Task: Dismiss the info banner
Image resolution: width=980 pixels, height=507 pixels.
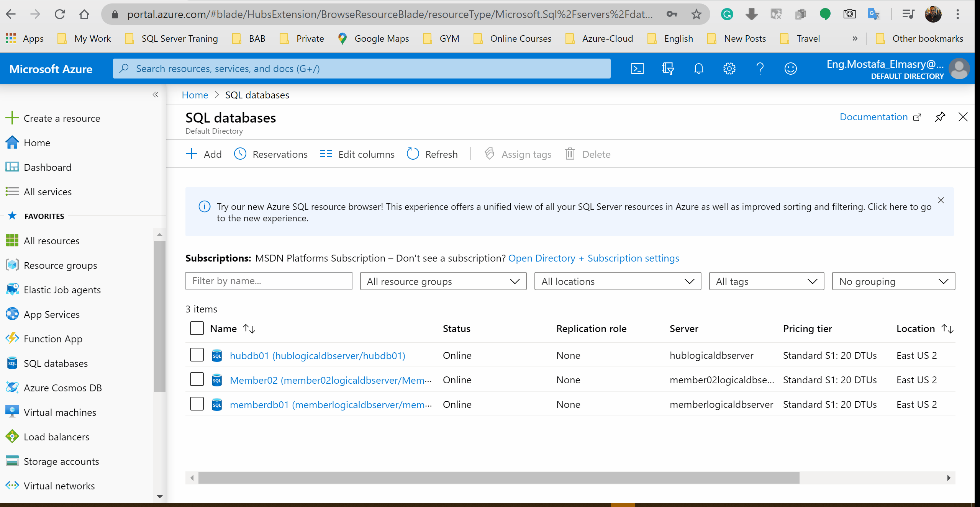Action: pos(941,200)
